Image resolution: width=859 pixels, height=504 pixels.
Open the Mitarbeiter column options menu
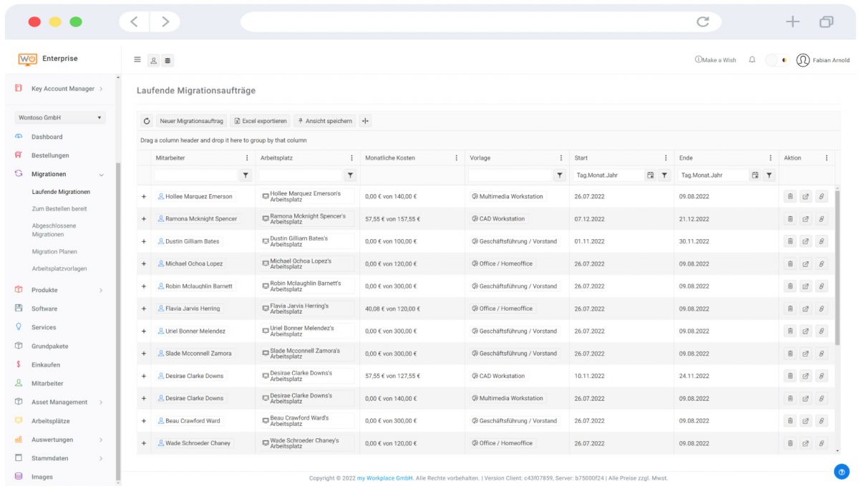click(246, 157)
